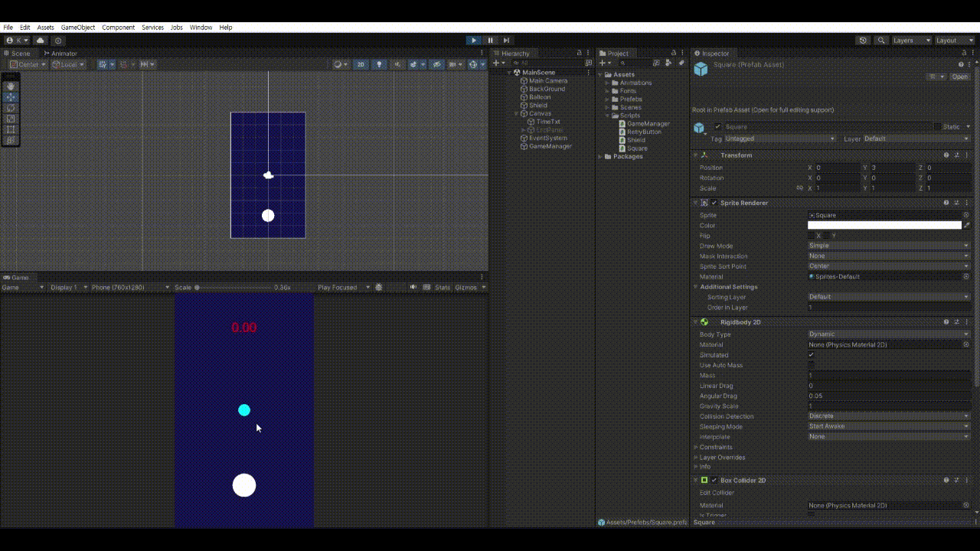980x551 pixels.
Task: Open the Tag dropdown showing Untagged
Action: pyautogui.click(x=779, y=139)
